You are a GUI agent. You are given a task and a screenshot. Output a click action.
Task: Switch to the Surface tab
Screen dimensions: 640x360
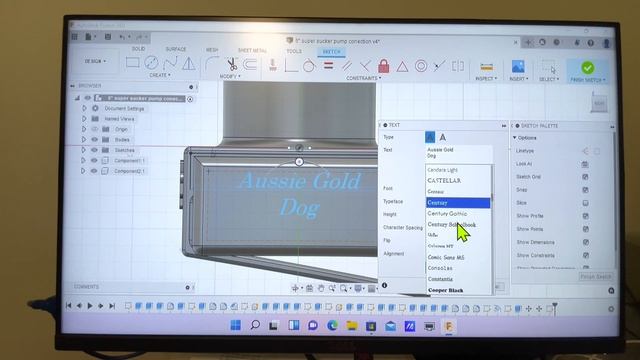click(x=176, y=49)
